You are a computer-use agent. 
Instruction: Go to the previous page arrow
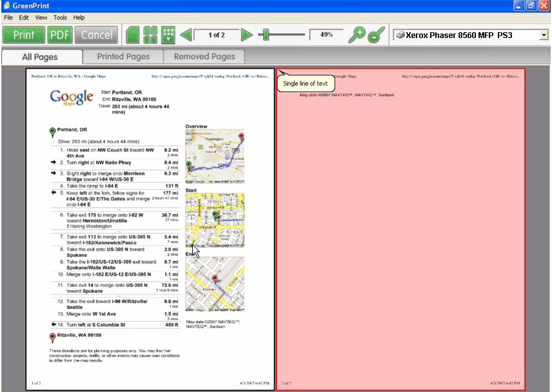(x=186, y=35)
